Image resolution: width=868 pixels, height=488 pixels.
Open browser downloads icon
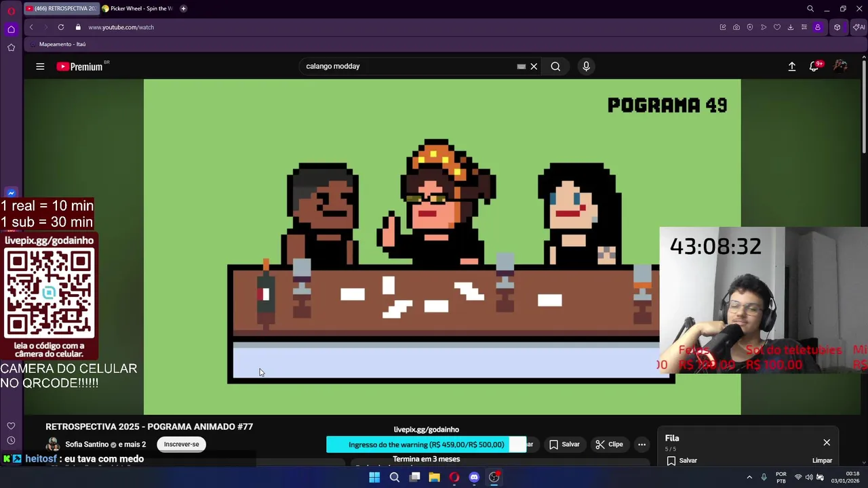pos(791,27)
